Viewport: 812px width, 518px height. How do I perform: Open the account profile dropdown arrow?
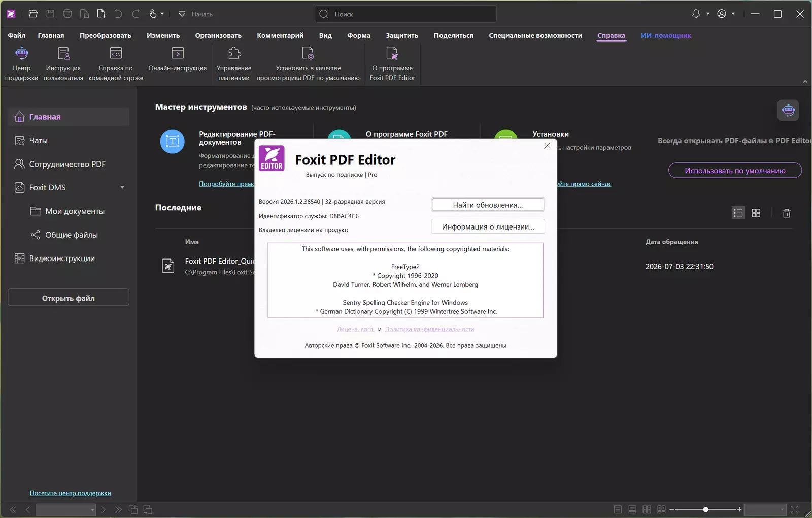(733, 14)
